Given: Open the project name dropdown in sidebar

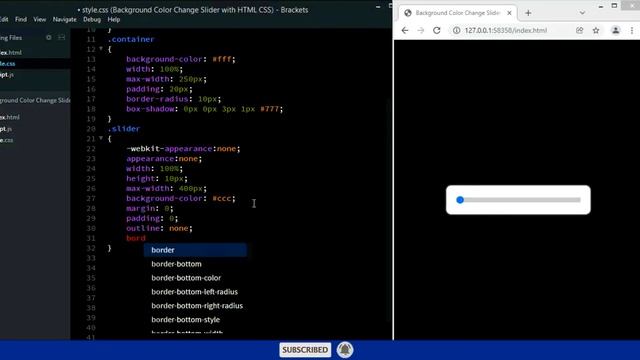Looking at the screenshot, I should tap(35, 100).
